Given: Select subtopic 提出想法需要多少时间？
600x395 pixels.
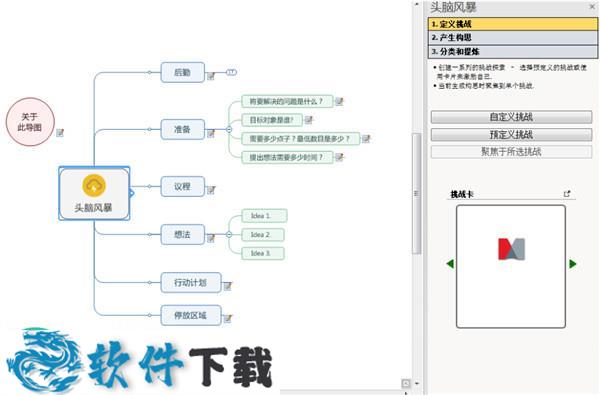Looking at the screenshot, I should [287, 157].
